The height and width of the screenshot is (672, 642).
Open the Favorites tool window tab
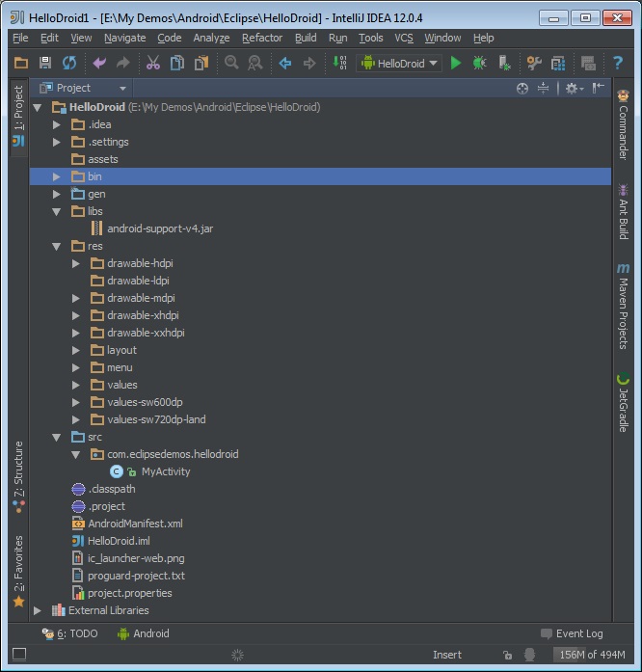click(x=19, y=572)
